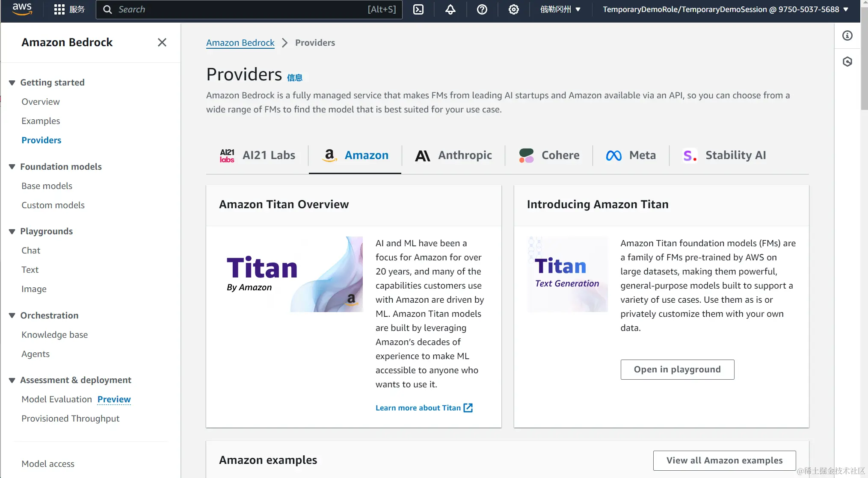This screenshot has width=868, height=478.
Task: Click the Stability AI logo icon
Action: tap(690, 156)
